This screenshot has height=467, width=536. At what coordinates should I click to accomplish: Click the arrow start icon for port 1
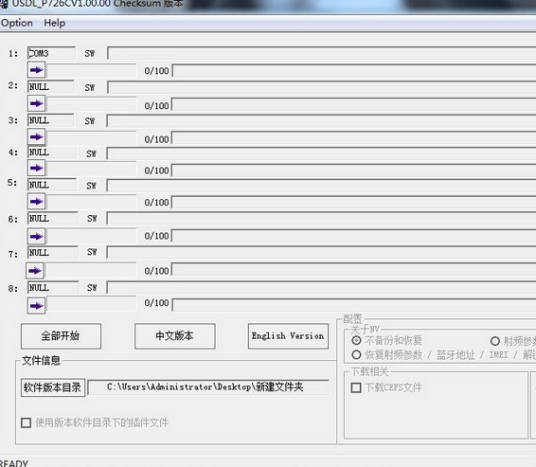point(36,70)
